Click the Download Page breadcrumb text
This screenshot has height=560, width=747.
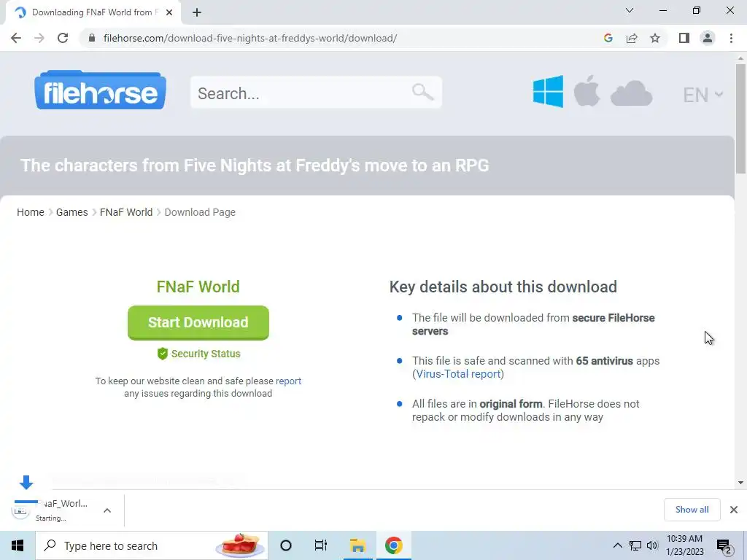coord(200,212)
